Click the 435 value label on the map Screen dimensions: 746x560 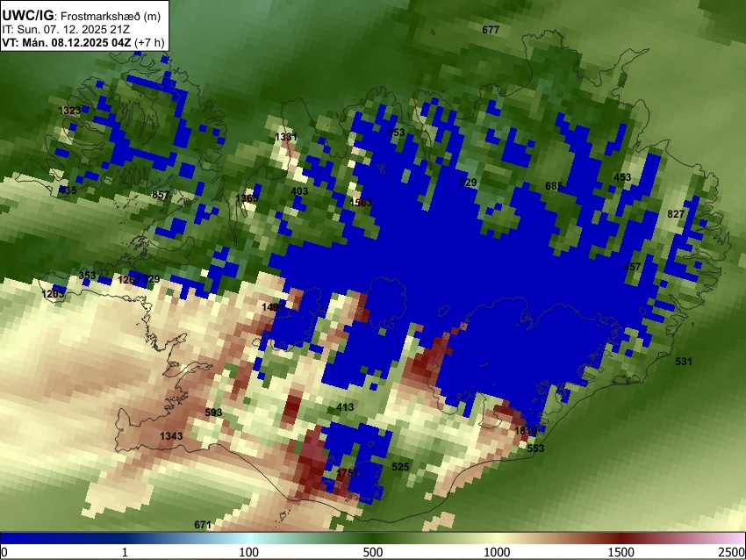tap(68, 190)
